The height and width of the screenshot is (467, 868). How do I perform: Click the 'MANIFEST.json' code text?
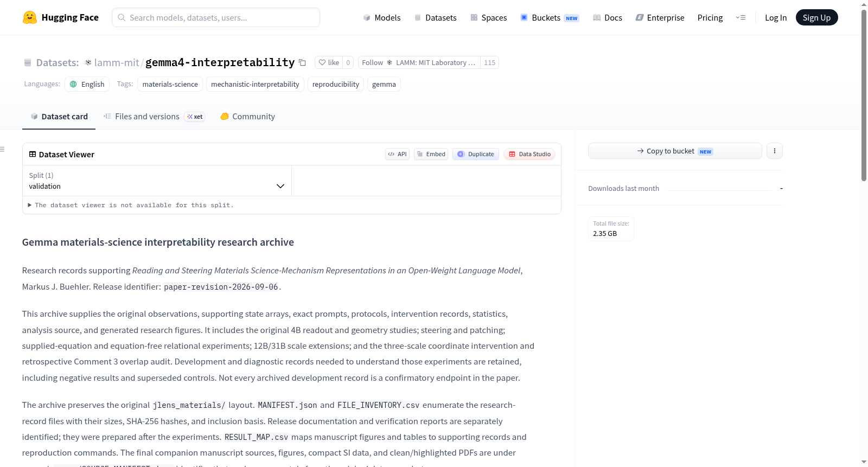288,405
